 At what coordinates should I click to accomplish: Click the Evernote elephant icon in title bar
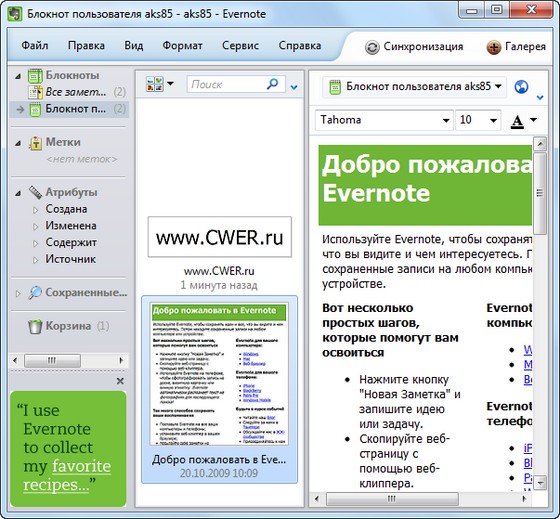coord(15,14)
